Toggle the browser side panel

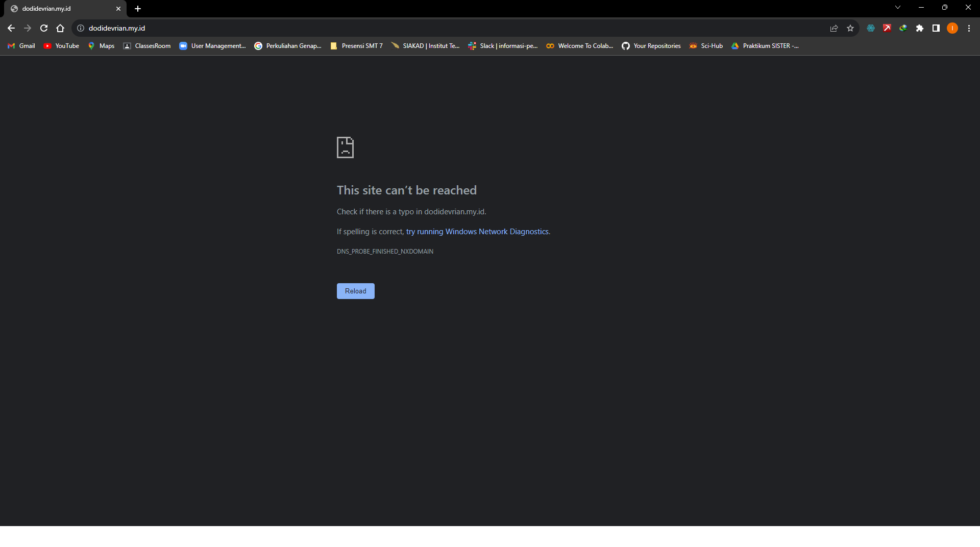click(936, 28)
